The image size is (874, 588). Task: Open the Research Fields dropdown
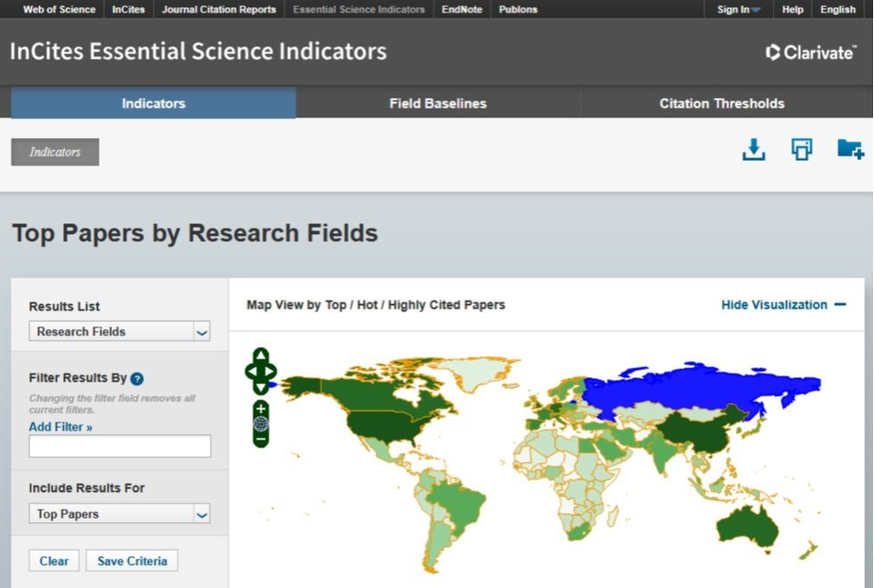tap(119, 332)
